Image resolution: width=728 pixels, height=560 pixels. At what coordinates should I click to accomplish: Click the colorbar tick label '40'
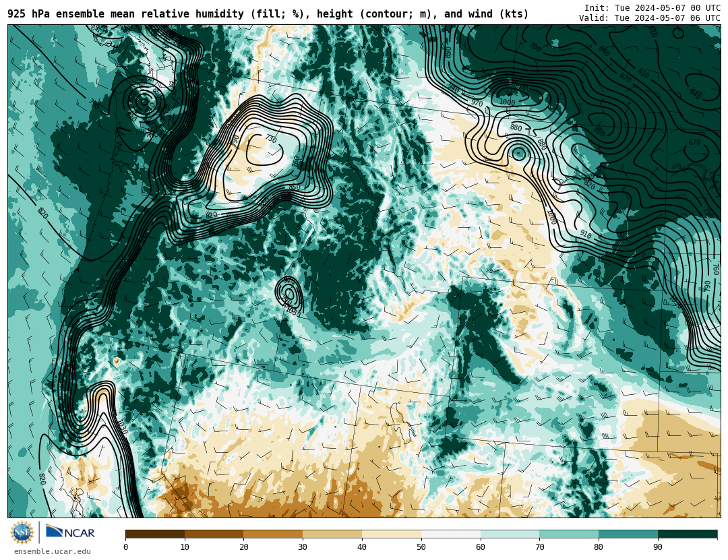[x=362, y=547]
